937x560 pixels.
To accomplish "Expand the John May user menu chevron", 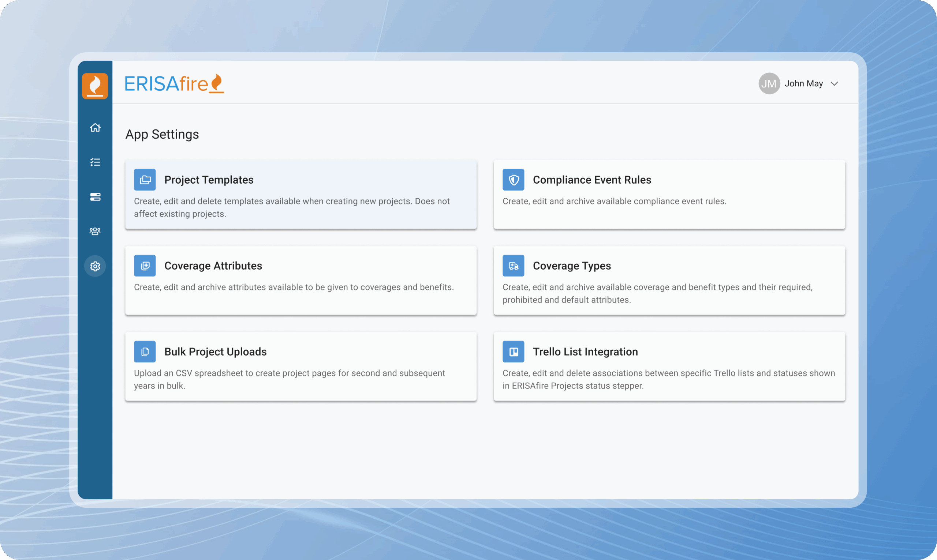I will [834, 84].
